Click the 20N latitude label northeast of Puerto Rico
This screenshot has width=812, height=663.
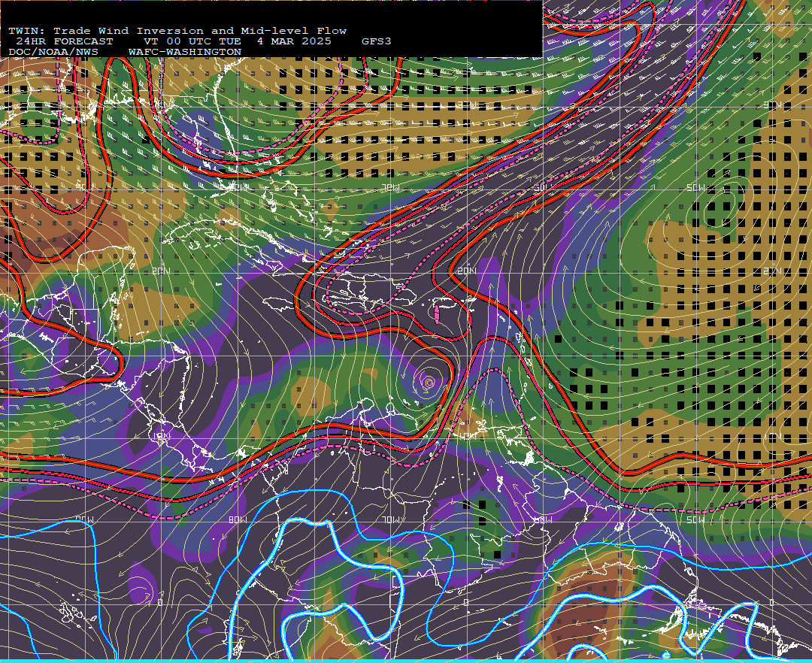467,271
